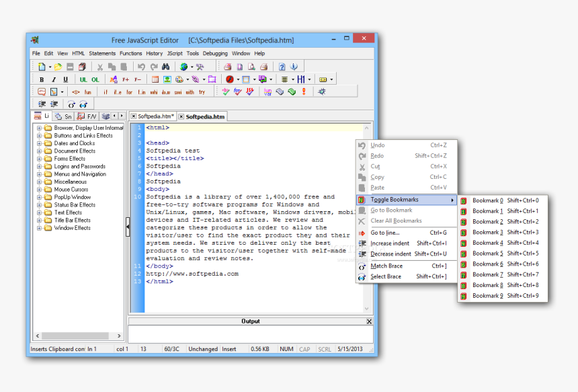Image resolution: width=578 pixels, height=392 pixels.
Task: Create a new document
Action: click(x=42, y=66)
